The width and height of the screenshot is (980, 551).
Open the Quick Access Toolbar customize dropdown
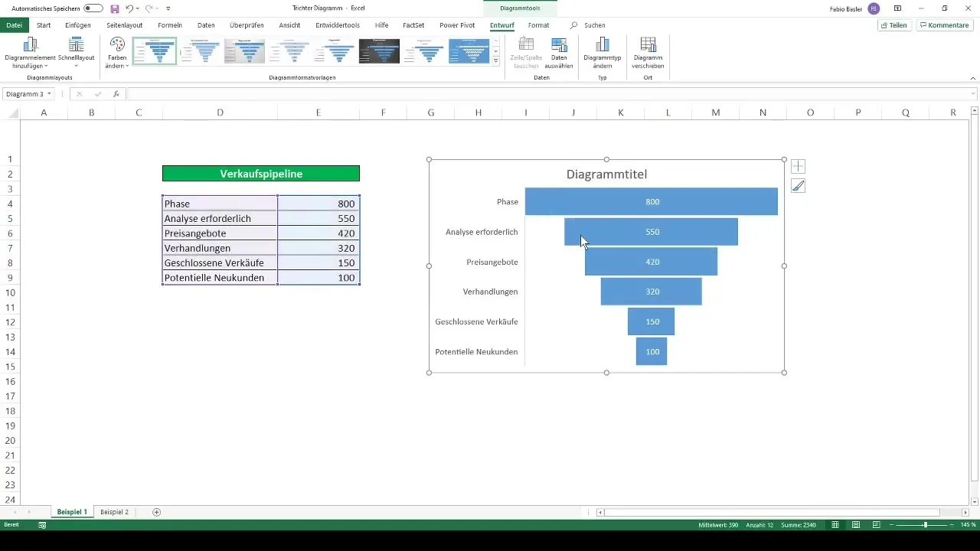tap(168, 8)
